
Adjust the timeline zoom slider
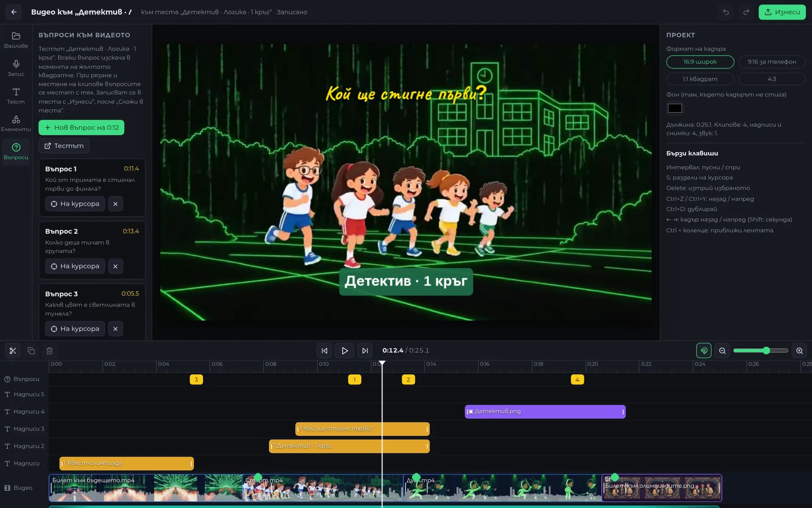[760, 351]
